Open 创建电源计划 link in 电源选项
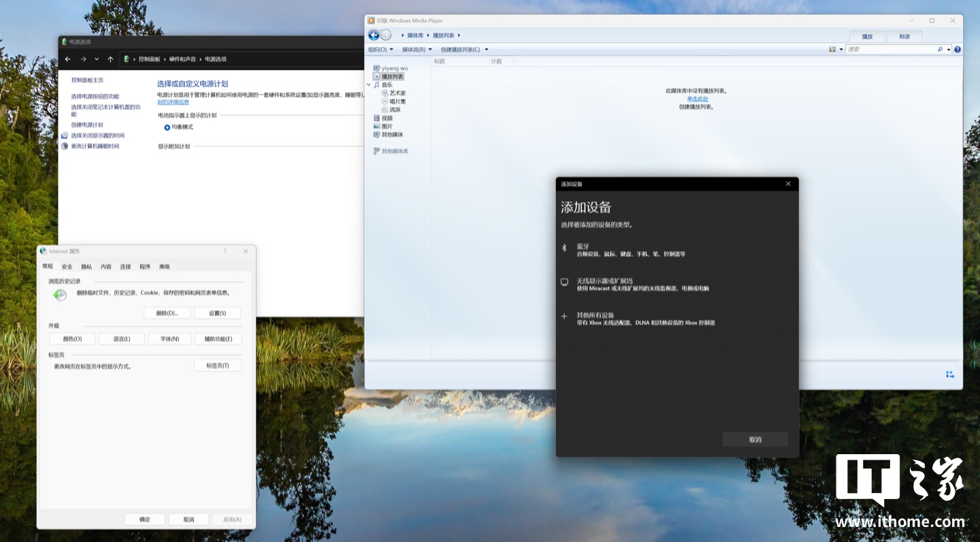Image resolution: width=980 pixels, height=542 pixels. pyautogui.click(x=87, y=125)
